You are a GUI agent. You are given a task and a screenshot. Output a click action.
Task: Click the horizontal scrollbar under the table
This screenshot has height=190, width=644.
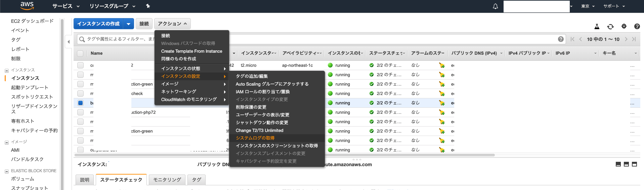click(x=284, y=155)
